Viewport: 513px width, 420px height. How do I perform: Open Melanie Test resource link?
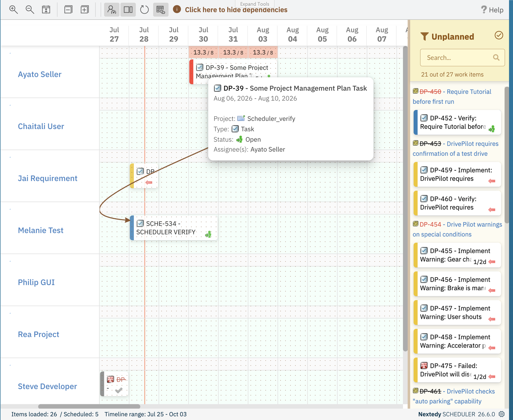[41, 230]
